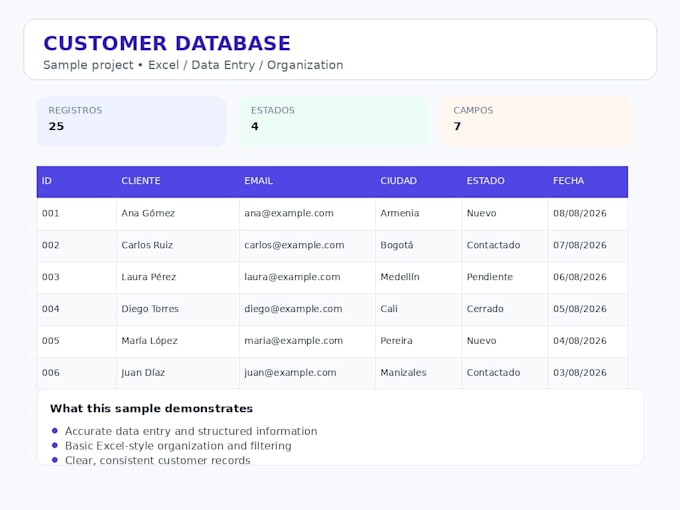Click the Diego Torres client name
The width and height of the screenshot is (680, 510).
pyautogui.click(x=150, y=309)
